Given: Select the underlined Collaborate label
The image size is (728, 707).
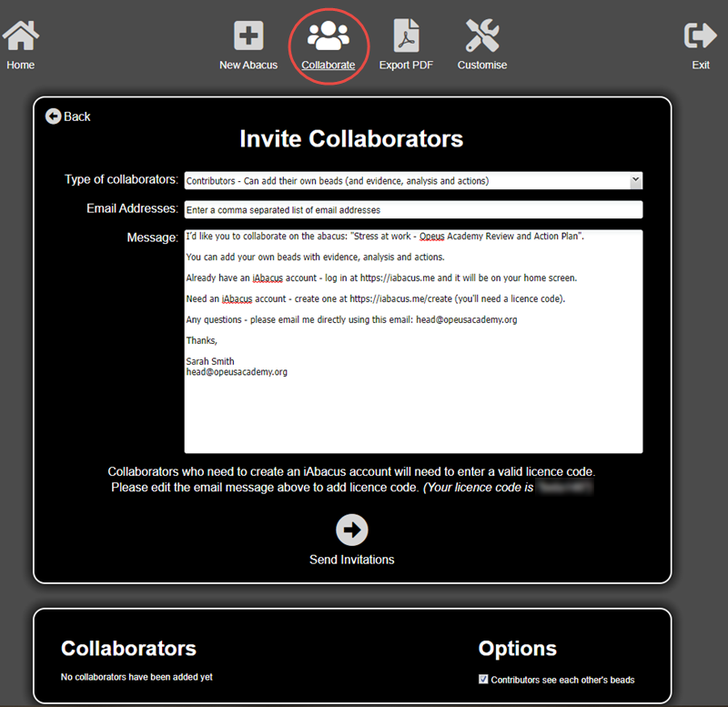Looking at the screenshot, I should click(x=329, y=65).
